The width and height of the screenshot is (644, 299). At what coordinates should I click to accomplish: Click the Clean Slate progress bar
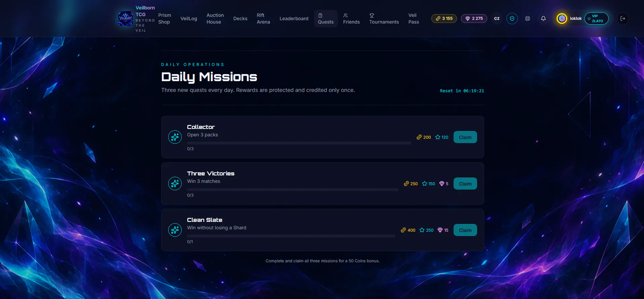click(291, 236)
